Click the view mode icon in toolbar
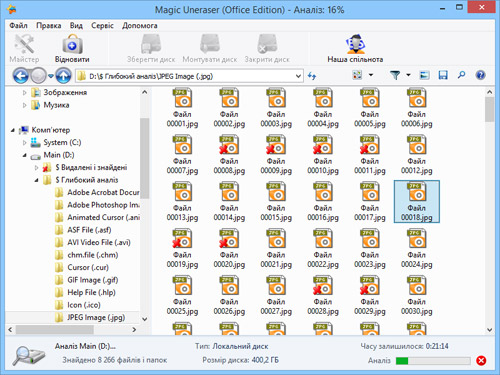500x375 pixels. tap(357, 75)
